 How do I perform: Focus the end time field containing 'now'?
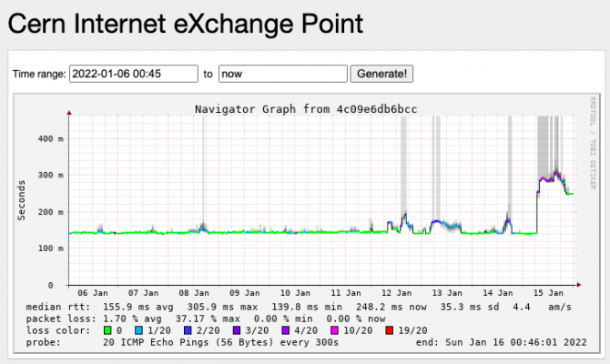[283, 74]
